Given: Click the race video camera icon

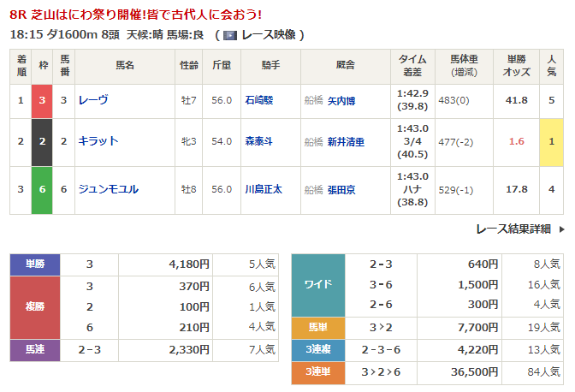Looking at the screenshot, I should click(229, 35).
